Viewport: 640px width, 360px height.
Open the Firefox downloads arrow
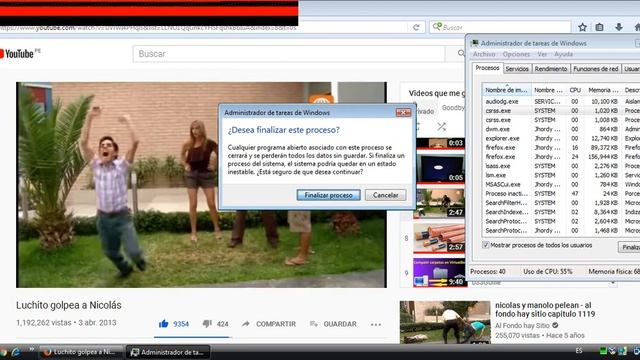click(x=619, y=27)
